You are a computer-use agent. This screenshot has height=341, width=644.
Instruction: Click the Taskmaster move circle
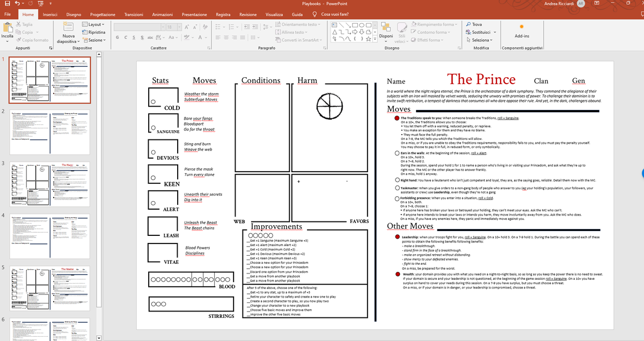coord(397,189)
